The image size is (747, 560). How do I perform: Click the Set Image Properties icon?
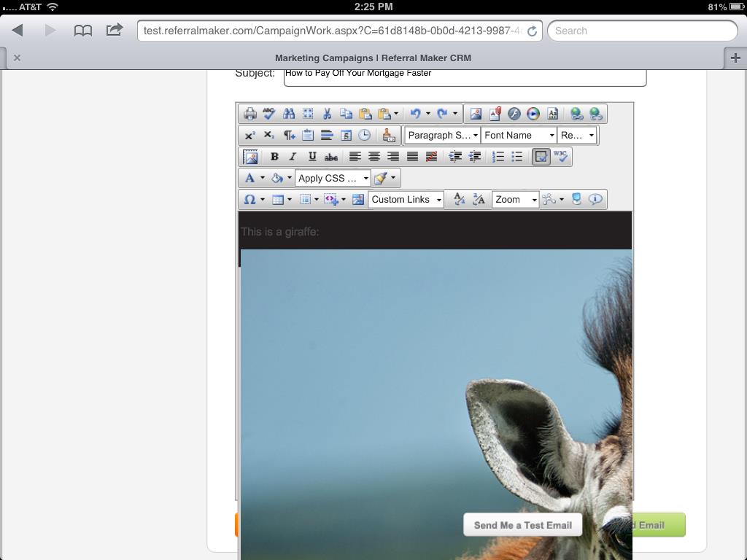pos(358,200)
